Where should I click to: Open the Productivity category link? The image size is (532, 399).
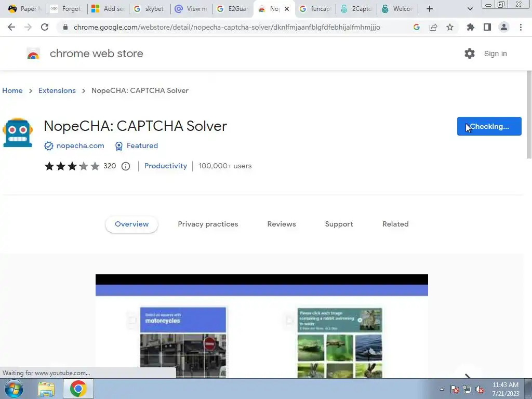pyautogui.click(x=166, y=166)
